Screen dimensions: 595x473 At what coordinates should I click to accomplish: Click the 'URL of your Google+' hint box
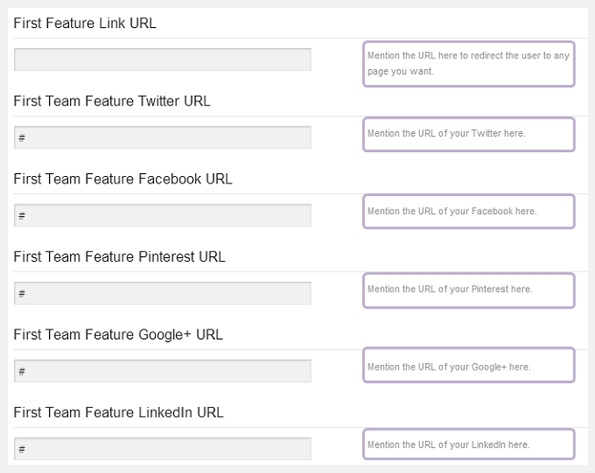[469, 365]
